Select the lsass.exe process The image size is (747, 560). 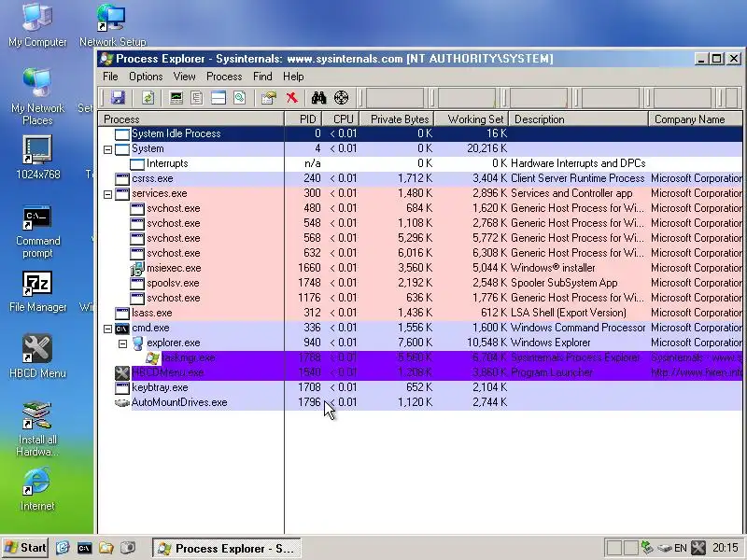pos(420,313)
